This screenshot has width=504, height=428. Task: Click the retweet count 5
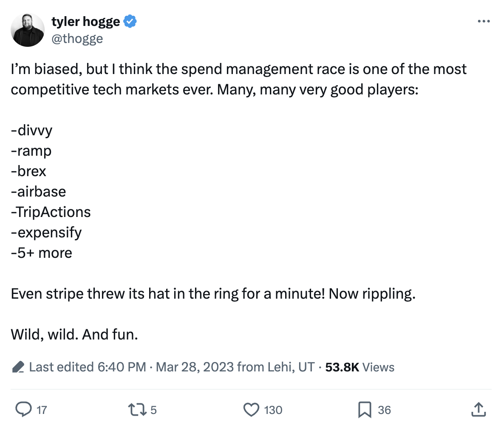pyautogui.click(x=154, y=410)
